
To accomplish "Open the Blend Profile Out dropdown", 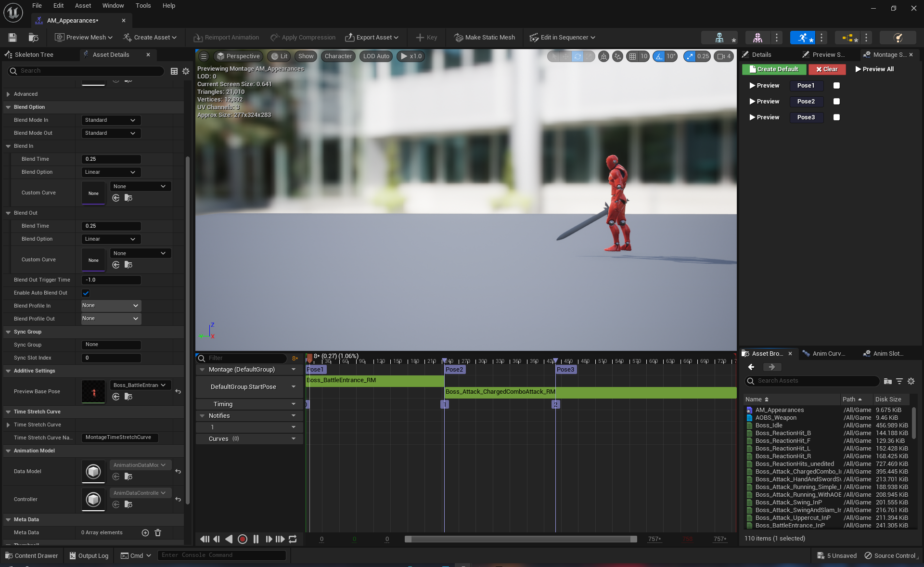I will coord(111,319).
